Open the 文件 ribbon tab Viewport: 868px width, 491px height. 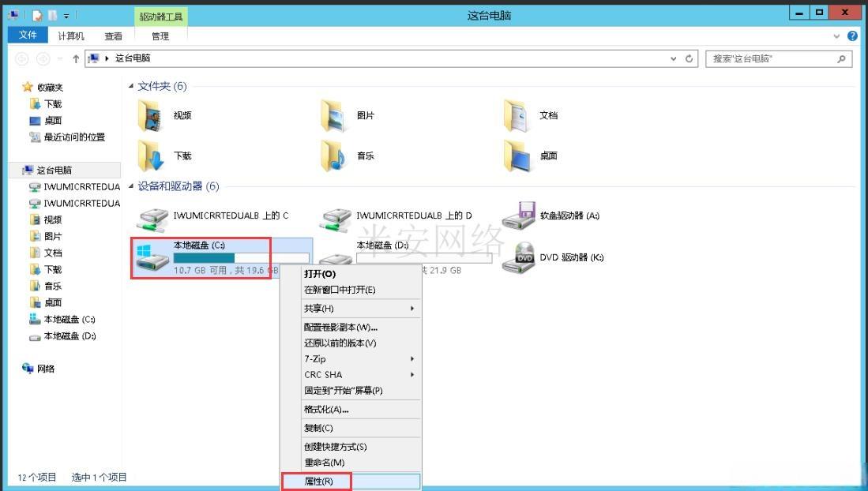(x=28, y=35)
